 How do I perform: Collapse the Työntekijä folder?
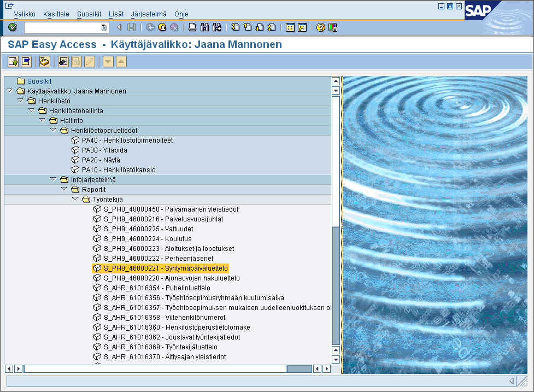pos(75,199)
